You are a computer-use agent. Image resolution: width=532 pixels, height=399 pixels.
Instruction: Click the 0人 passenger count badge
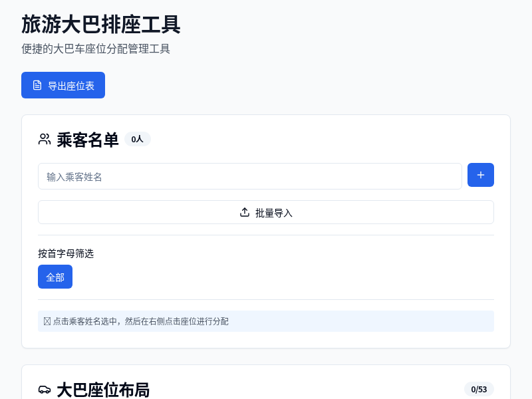click(138, 139)
